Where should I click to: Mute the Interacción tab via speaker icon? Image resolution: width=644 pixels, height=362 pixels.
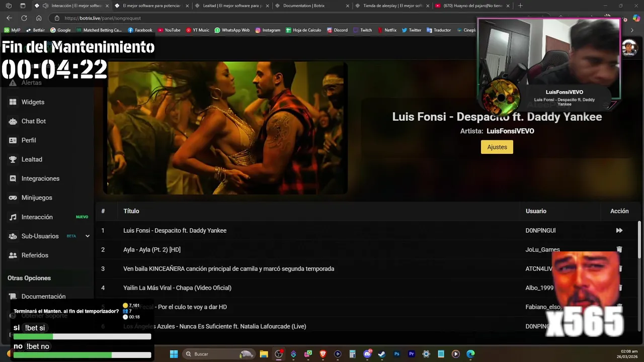click(45, 6)
